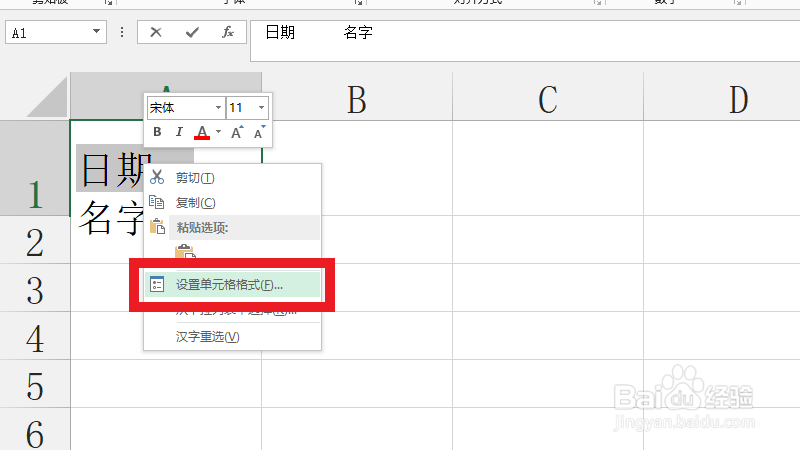Viewport: 800px width, 450px height.
Task: Select column D header
Action: click(722, 97)
